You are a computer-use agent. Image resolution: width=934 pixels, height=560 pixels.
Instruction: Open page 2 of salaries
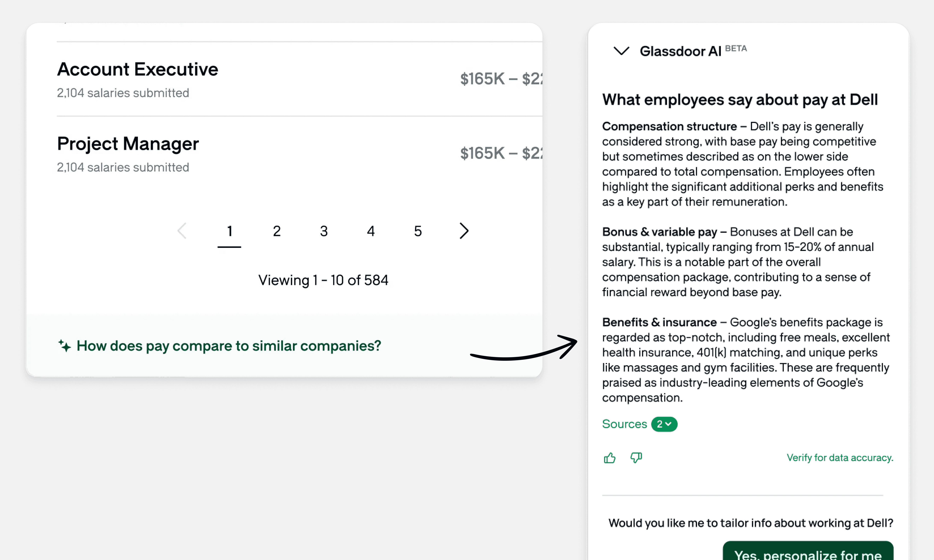tap(277, 231)
